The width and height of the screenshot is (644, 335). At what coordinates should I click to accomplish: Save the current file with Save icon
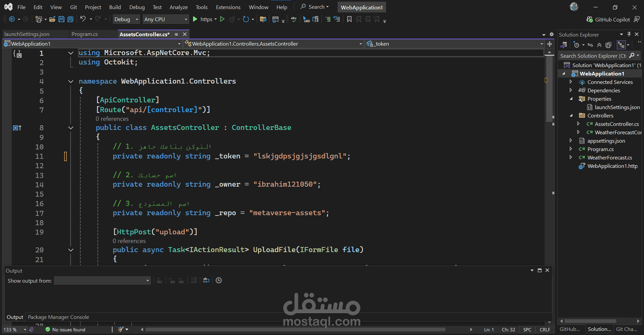[61, 19]
